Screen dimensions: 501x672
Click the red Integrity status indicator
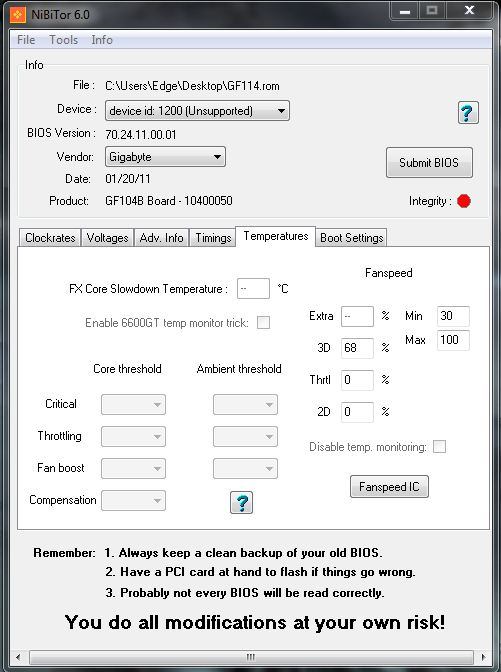[x=464, y=201]
